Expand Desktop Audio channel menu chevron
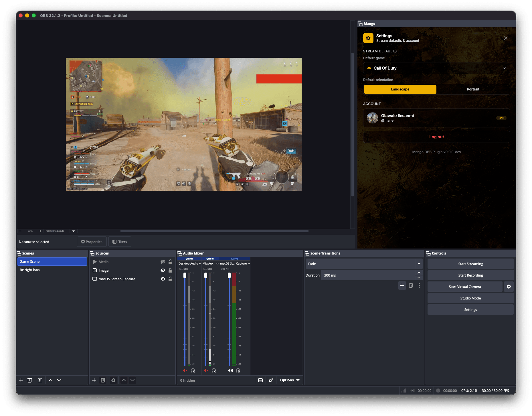The height and width of the screenshot is (416, 532). tap(200, 264)
